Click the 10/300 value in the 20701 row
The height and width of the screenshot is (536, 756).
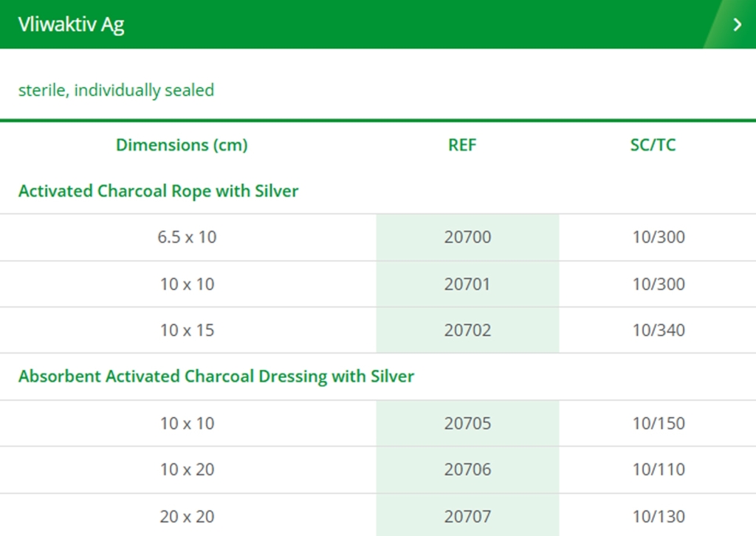point(659,284)
